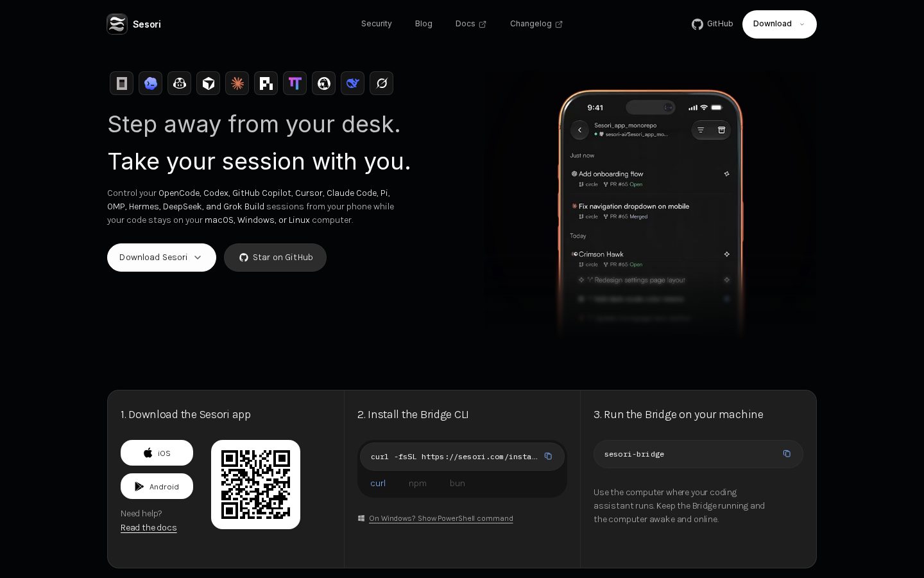This screenshot has width=924, height=578.
Task: Click the Google Play logo on Android button
Action: coord(139,486)
